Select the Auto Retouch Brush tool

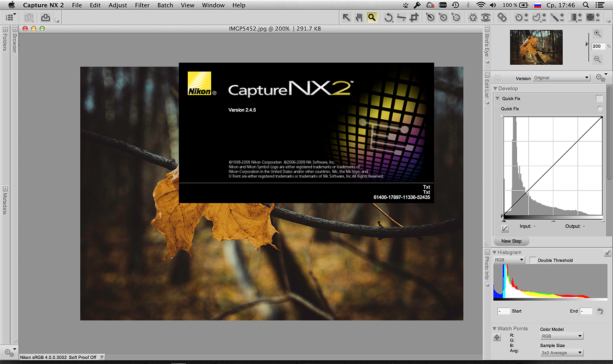pyautogui.click(x=501, y=18)
